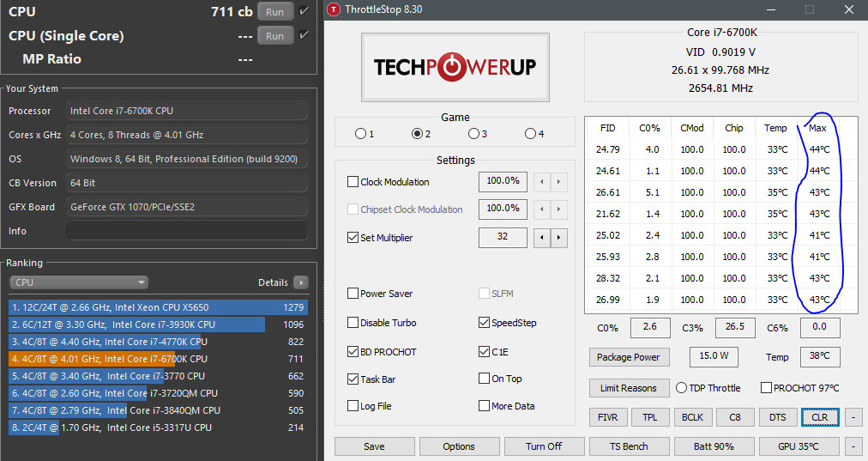
Task: Click the Max column header in core table
Action: point(817,128)
